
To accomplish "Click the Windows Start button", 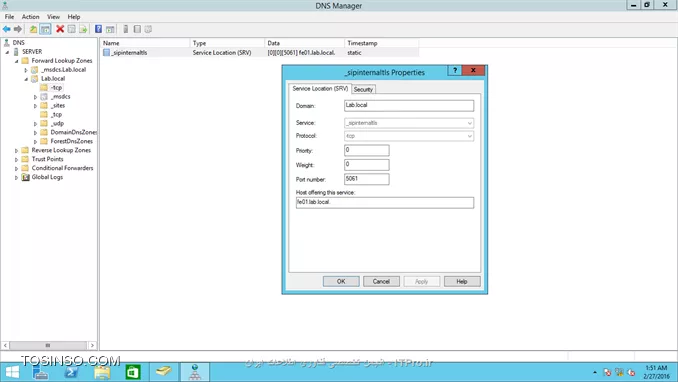I will 12,372.
